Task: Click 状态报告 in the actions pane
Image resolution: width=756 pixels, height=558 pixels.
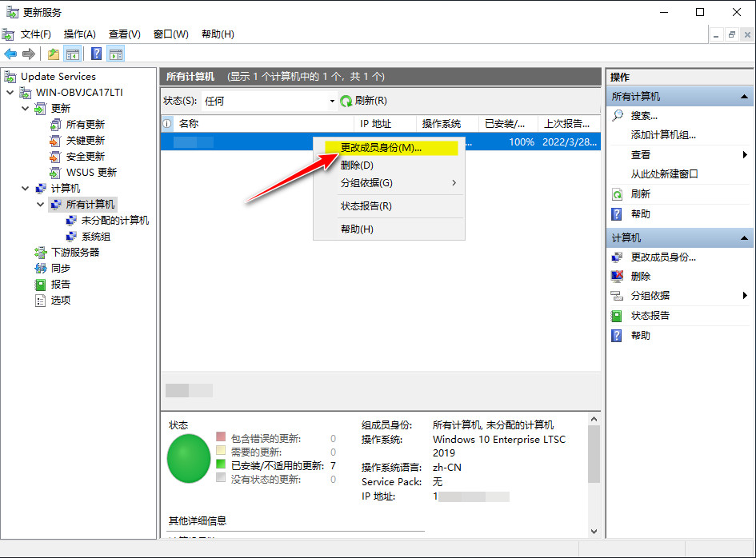Action: [x=650, y=316]
